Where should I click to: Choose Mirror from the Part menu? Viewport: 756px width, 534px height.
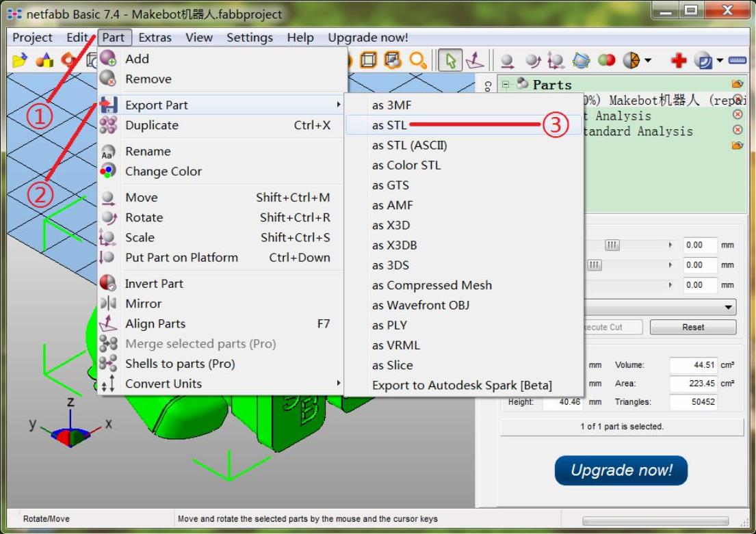tap(223, 304)
